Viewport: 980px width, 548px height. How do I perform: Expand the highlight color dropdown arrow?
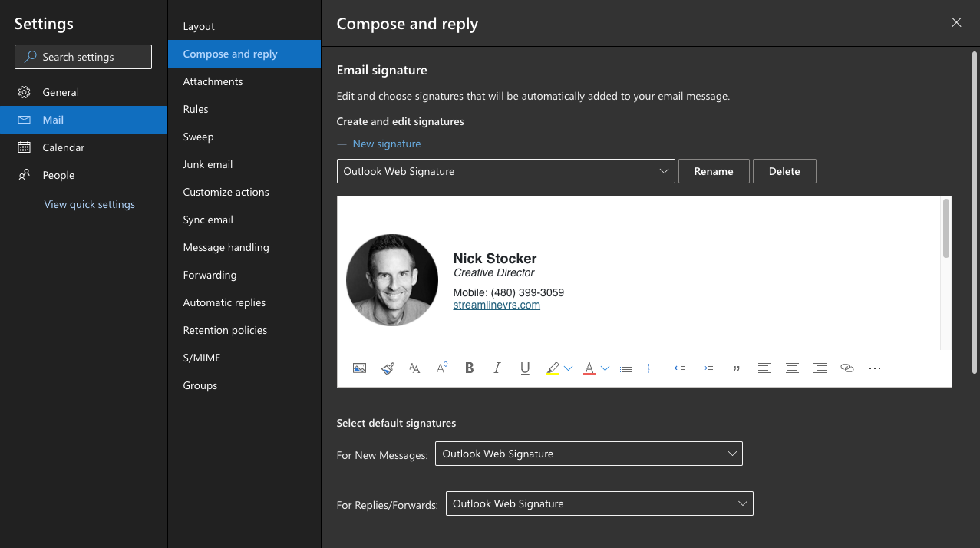(569, 368)
